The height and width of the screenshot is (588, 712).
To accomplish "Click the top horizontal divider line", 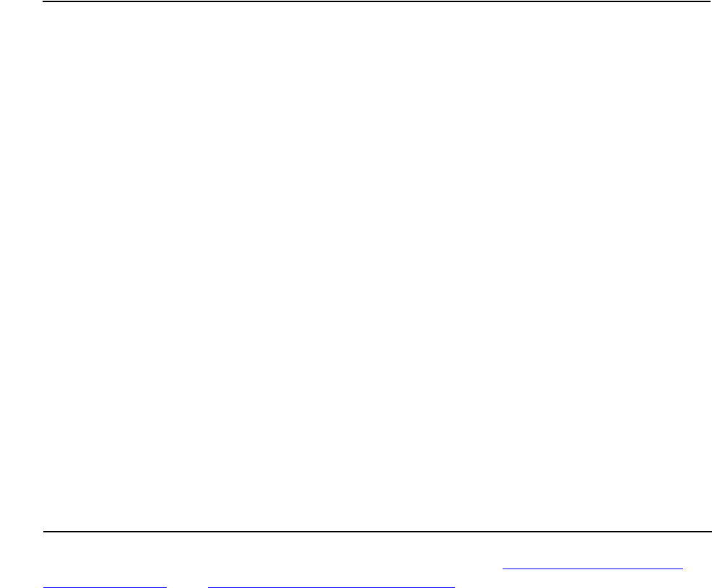I will pos(375,1).
